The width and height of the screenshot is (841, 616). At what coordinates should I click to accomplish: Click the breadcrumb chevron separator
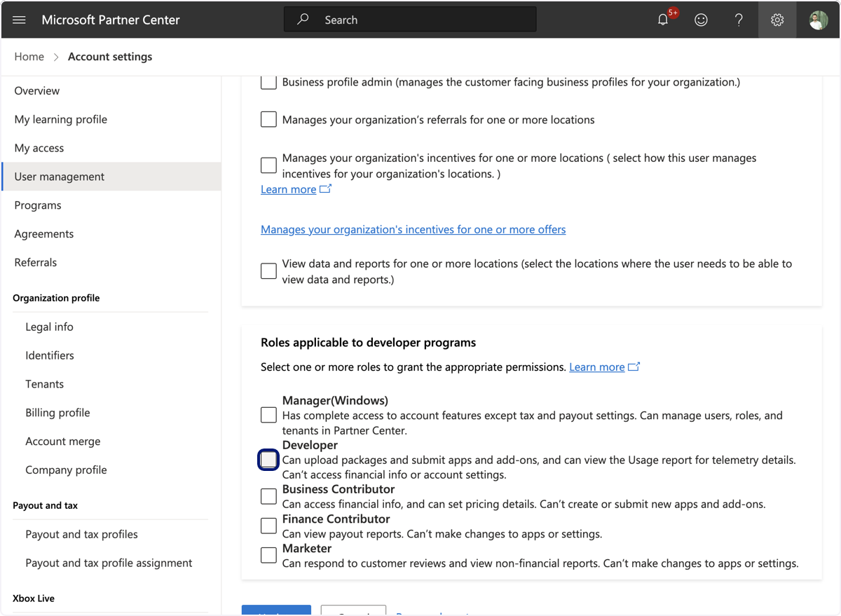pos(56,57)
